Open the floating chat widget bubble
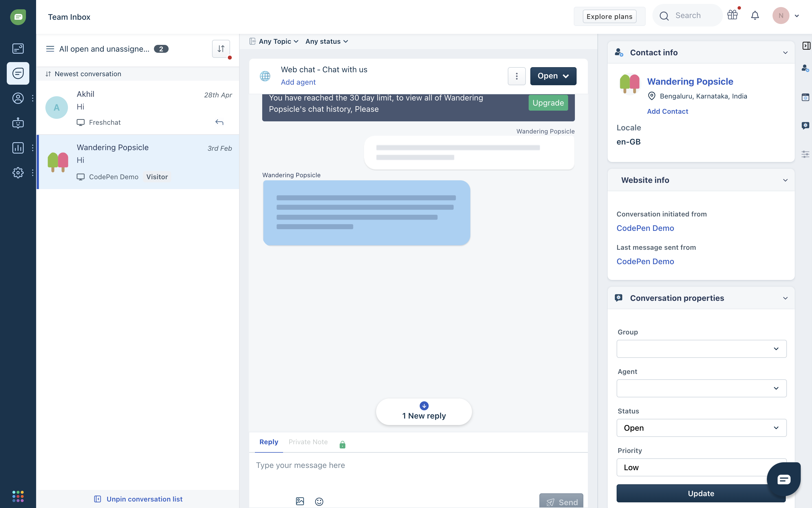The height and width of the screenshot is (508, 812). point(784,479)
